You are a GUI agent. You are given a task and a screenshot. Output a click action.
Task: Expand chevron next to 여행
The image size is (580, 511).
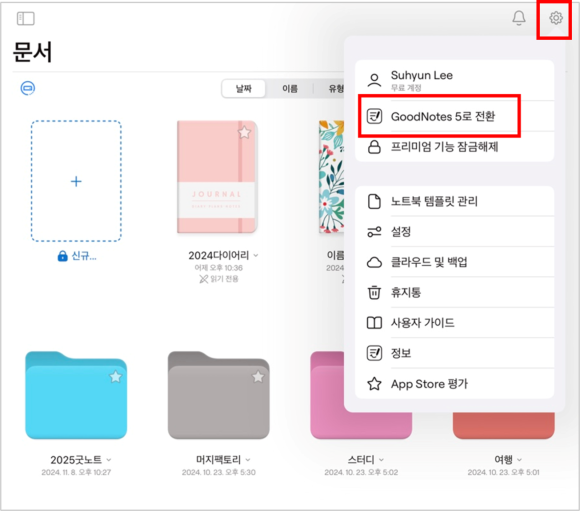click(x=519, y=460)
